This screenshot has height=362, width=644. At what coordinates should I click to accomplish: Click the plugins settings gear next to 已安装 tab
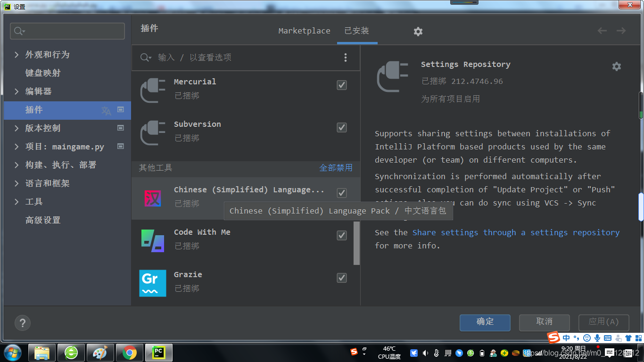(418, 31)
